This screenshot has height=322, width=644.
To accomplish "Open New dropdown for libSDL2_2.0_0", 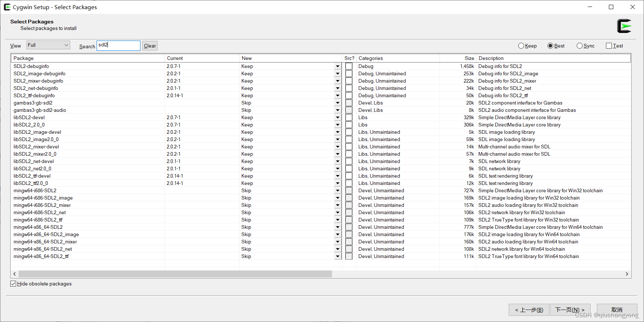I will 338,125.
